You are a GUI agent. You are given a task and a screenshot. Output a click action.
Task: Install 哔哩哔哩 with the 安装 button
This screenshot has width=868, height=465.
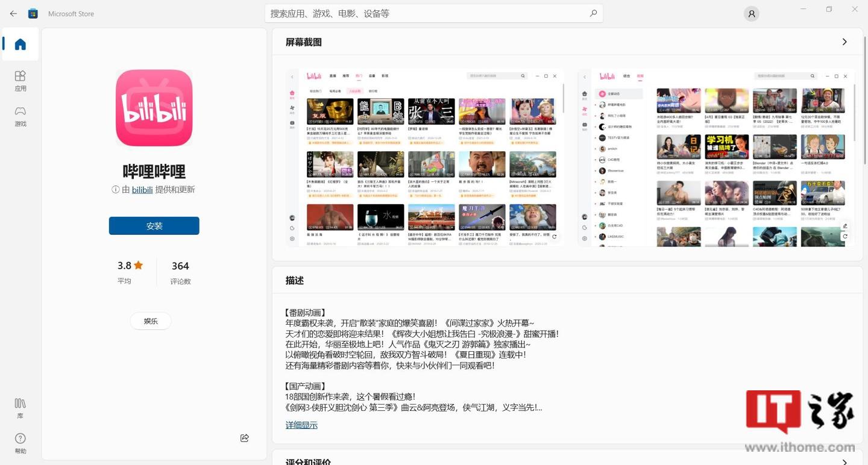point(154,226)
